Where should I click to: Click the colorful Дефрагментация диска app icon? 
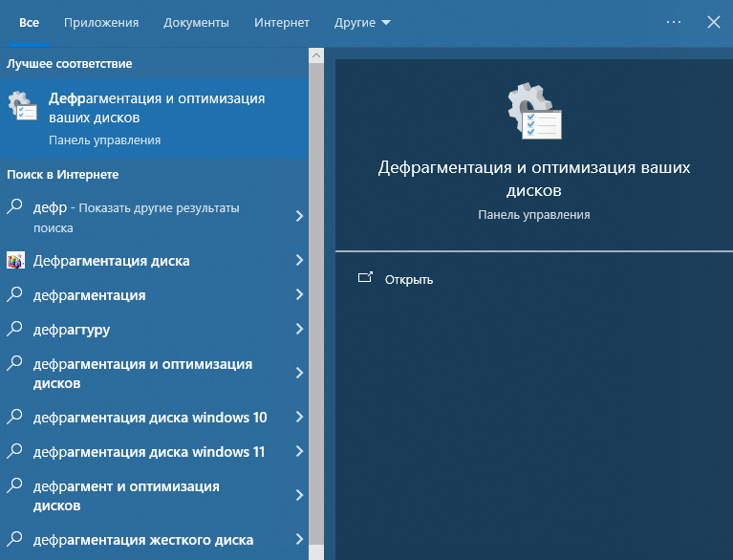point(15,260)
